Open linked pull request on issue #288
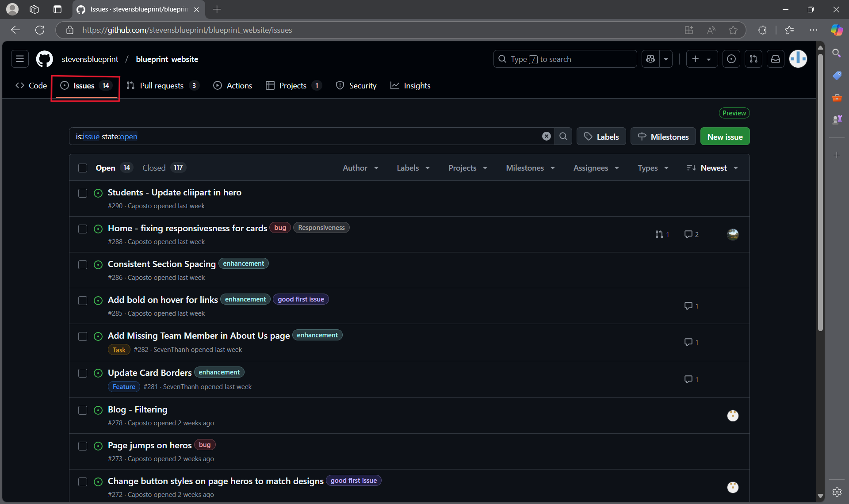 point(662,234)
